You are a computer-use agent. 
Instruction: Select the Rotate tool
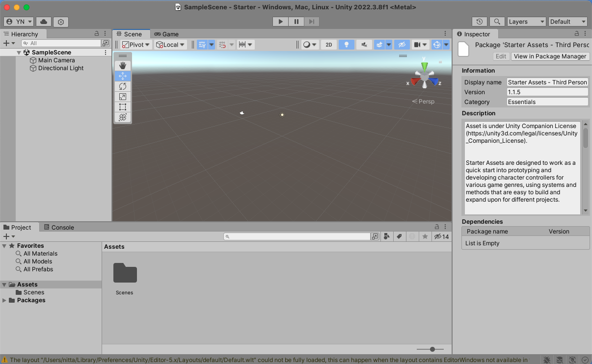pos(123,86)
